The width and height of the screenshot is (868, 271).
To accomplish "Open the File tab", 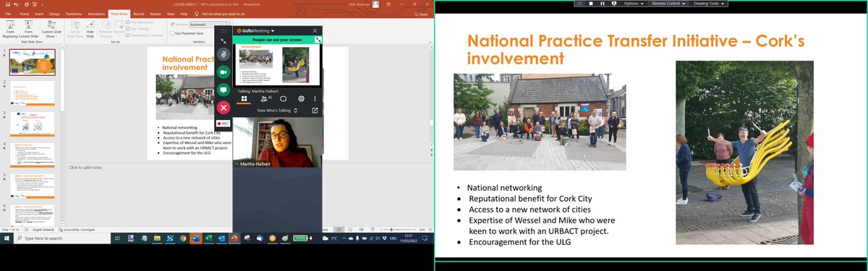I will [7, 14].
